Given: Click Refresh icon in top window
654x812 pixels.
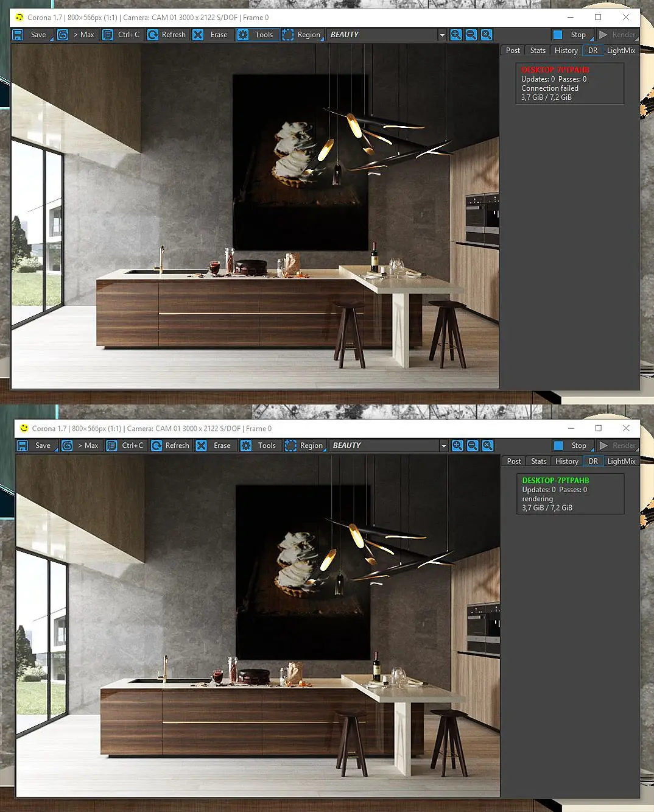Looking at the screenshot, I should point(153,35).
